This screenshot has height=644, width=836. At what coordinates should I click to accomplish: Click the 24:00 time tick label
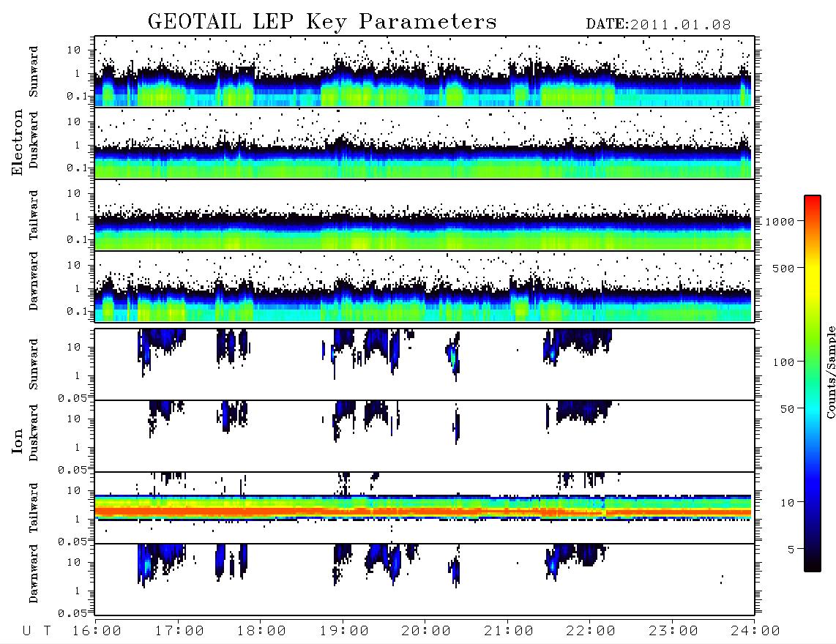[x=755, y=632]
